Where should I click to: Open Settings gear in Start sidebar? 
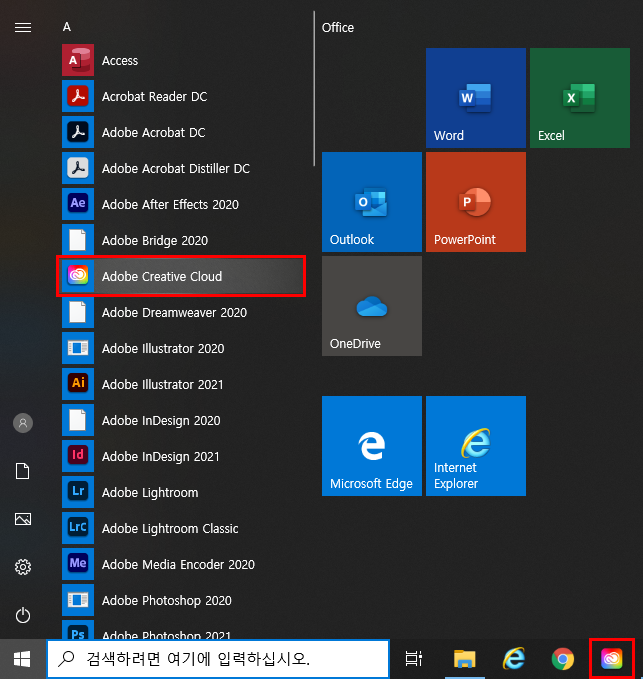coord(23,567)
